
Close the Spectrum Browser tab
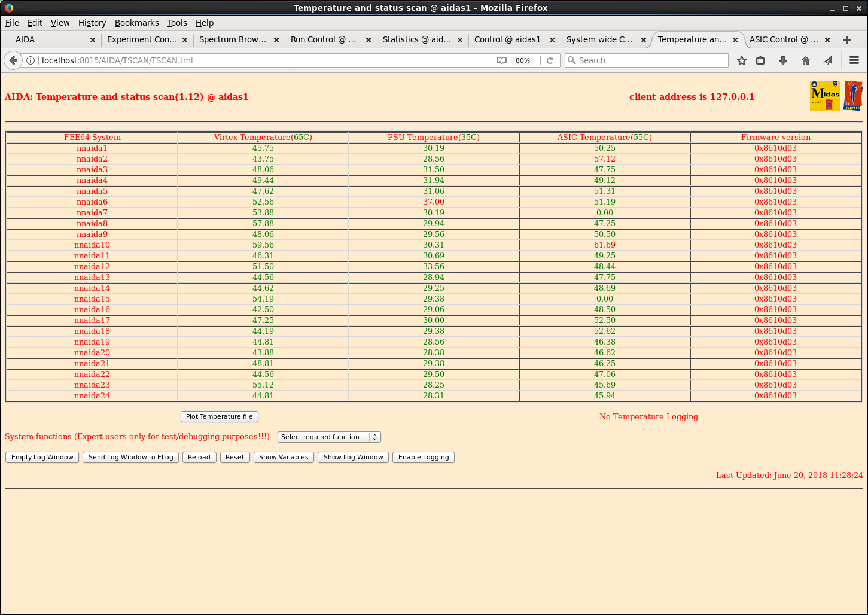(276, 40)
